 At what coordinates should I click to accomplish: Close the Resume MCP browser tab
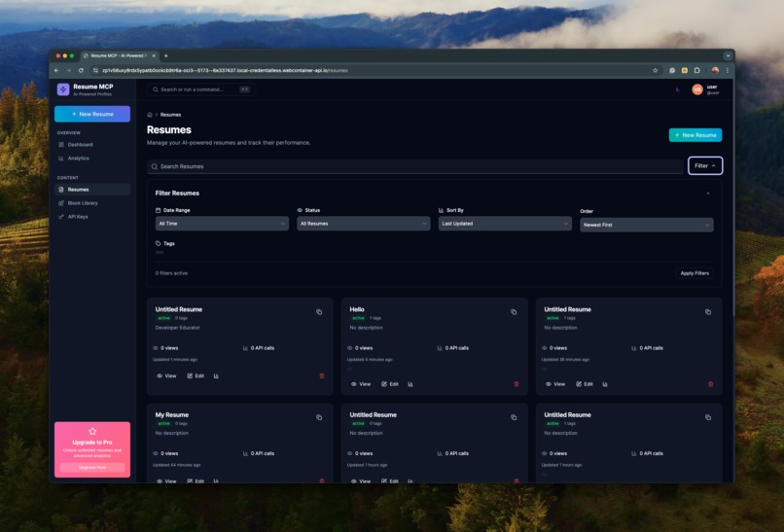pos(154,56)
